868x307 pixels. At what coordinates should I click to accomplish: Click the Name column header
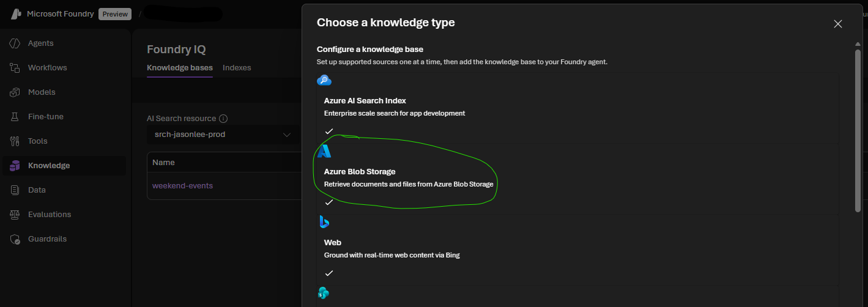pyautogui.click(x=163, y=163)
